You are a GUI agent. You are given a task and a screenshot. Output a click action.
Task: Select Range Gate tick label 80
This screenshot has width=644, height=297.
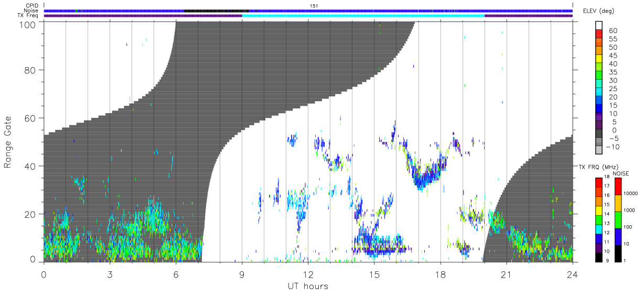click(29, 70)
